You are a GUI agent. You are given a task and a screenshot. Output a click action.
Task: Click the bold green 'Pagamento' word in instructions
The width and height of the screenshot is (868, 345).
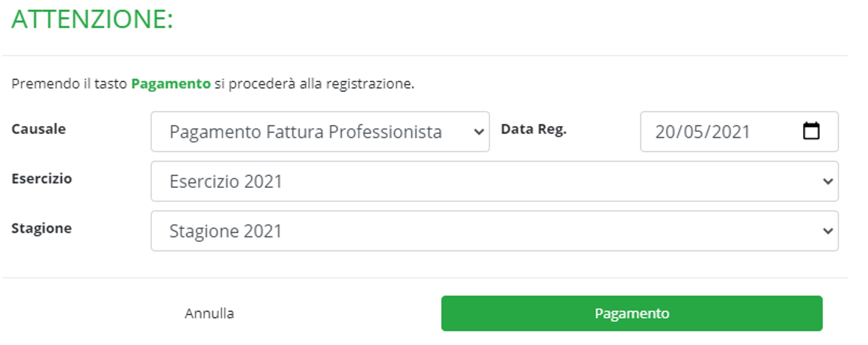coord(171,84)
